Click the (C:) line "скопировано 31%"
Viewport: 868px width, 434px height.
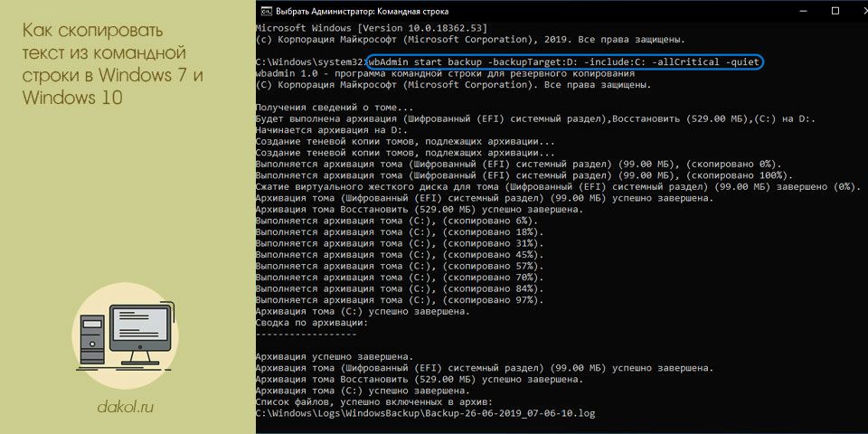400,243
